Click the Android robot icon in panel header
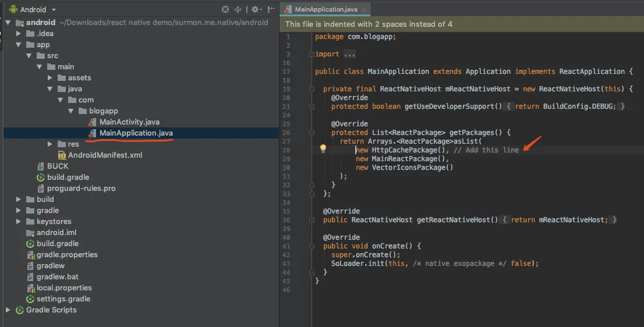The height and width of the screenshot is (327, 644). point(13,9)
